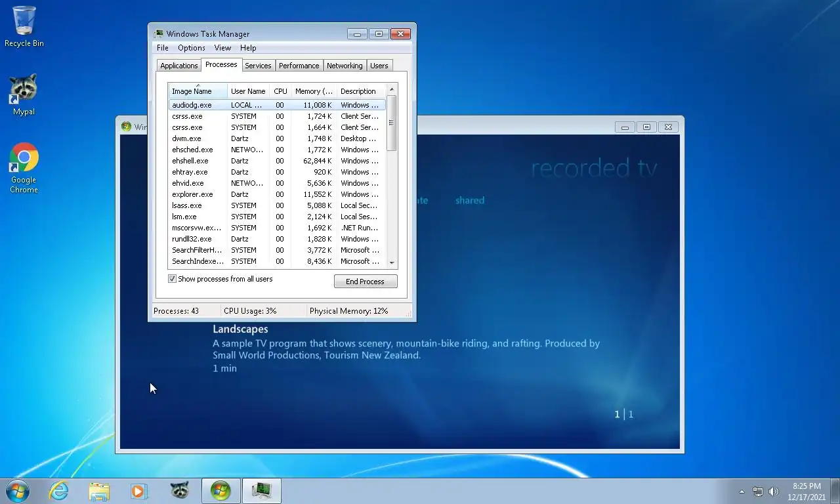Image resolution: width=840 pixels, height=504 pixels.
Task: Switch to the Applications tab
Action: [x=178, y=66]
